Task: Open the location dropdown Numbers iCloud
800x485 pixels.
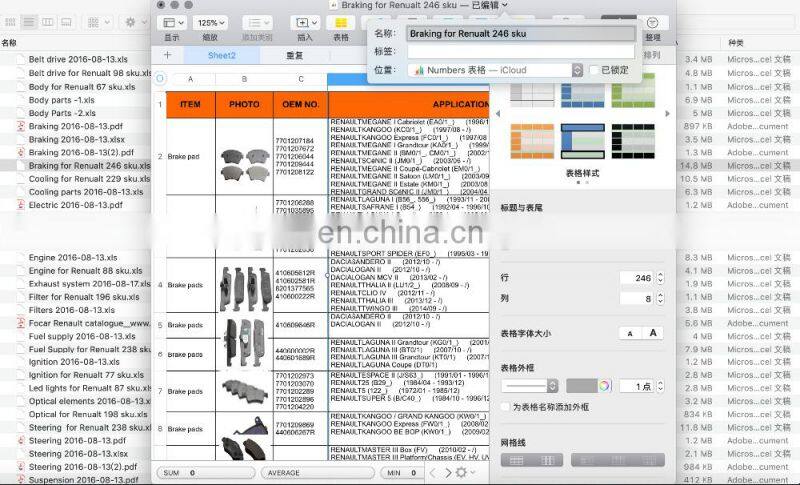Action: click(x=495, y=70)
